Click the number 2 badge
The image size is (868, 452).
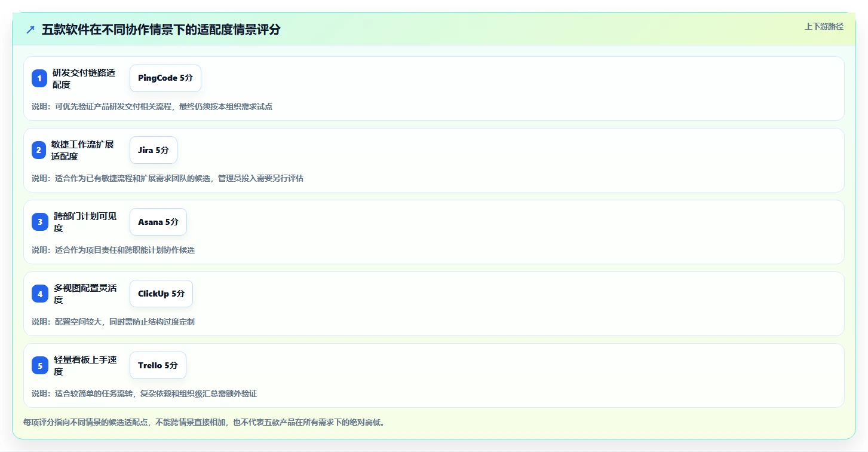pyautogui.click(x=39, y=150)
